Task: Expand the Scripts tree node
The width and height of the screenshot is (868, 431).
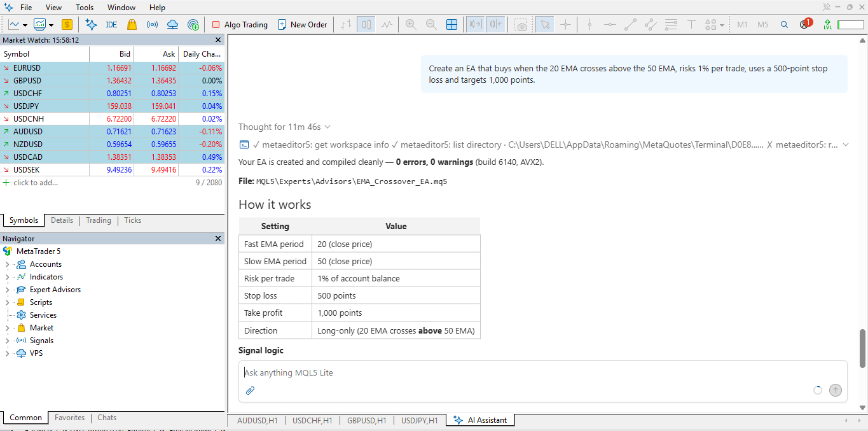Action: (x=7, y=302)
